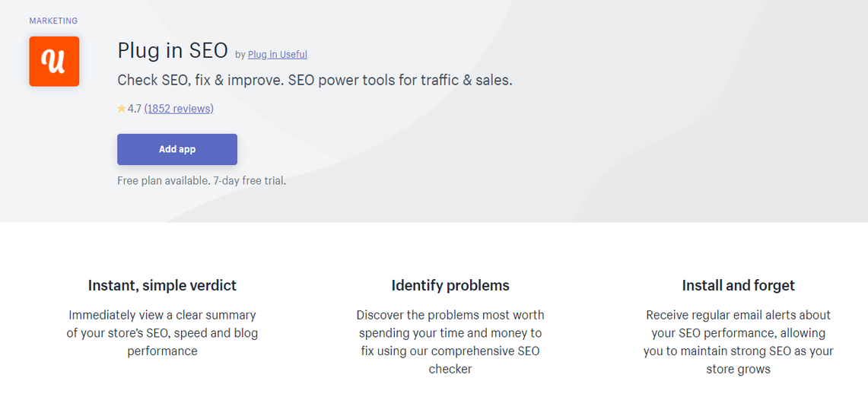The image size is (868, 413).
Task: Select the 'Instant, simple verdict' heading
Action: (162, 286)
